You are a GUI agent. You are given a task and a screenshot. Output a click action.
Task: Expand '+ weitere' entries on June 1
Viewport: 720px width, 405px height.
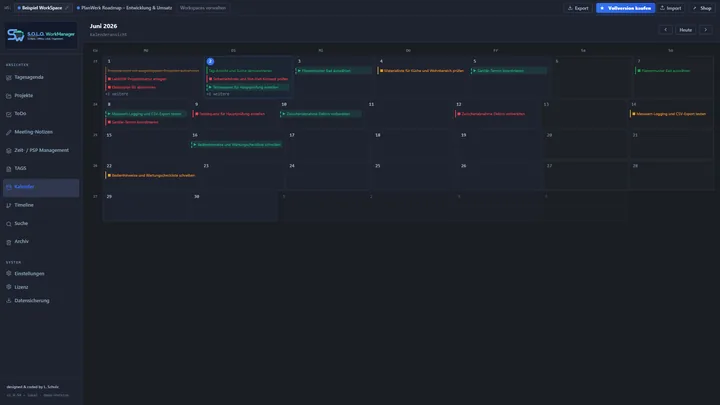117,94
